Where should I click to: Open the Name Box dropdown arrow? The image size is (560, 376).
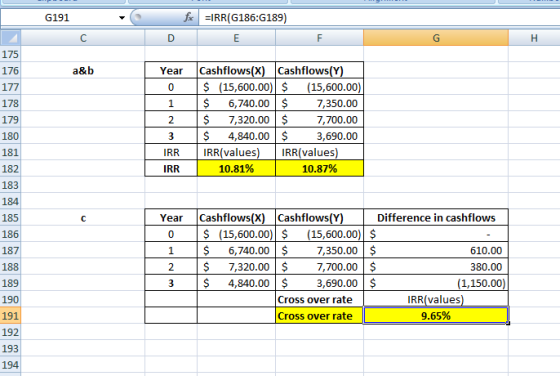122,17
